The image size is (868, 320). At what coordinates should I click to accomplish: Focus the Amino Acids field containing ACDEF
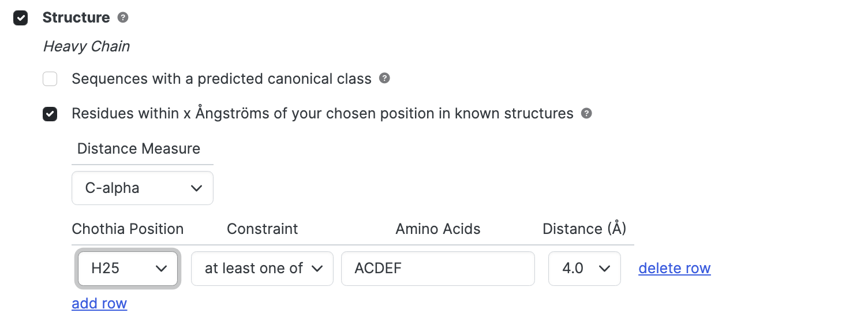pos(438,268)
